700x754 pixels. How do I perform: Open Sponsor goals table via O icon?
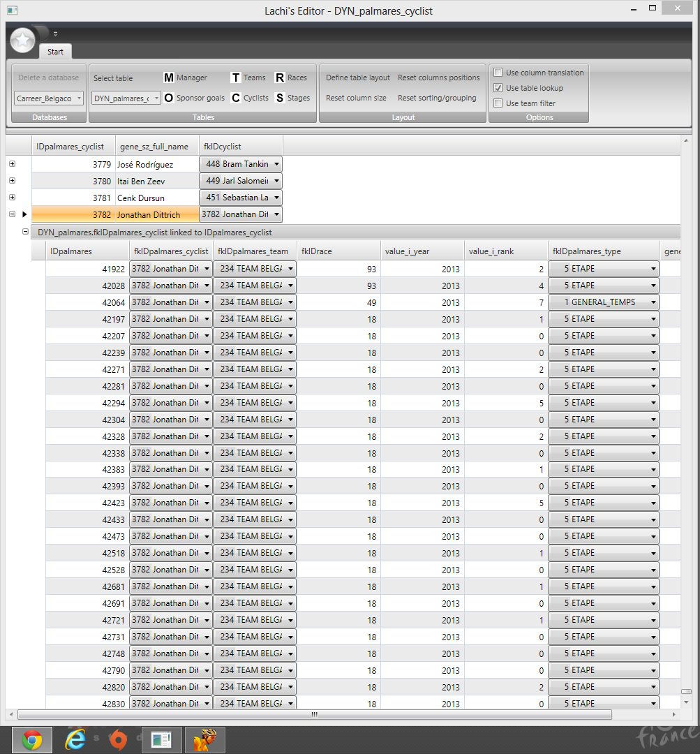(169, 98)
